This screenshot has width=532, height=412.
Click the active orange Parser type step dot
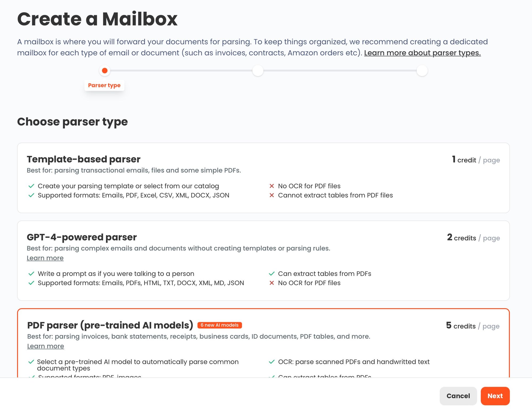pos(105,71)
